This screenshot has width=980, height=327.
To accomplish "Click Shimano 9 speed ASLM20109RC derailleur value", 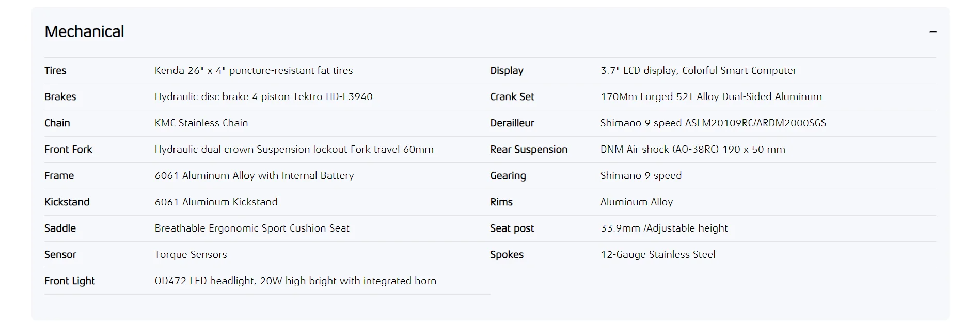I will pos(713,123).
